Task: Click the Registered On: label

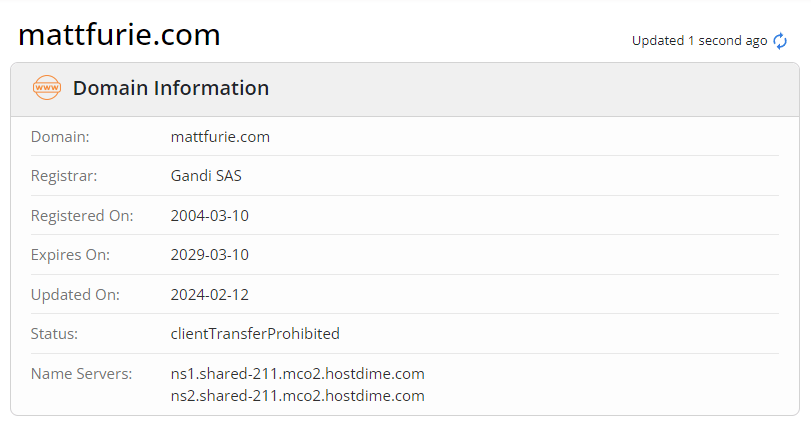Action: [82, 216]
